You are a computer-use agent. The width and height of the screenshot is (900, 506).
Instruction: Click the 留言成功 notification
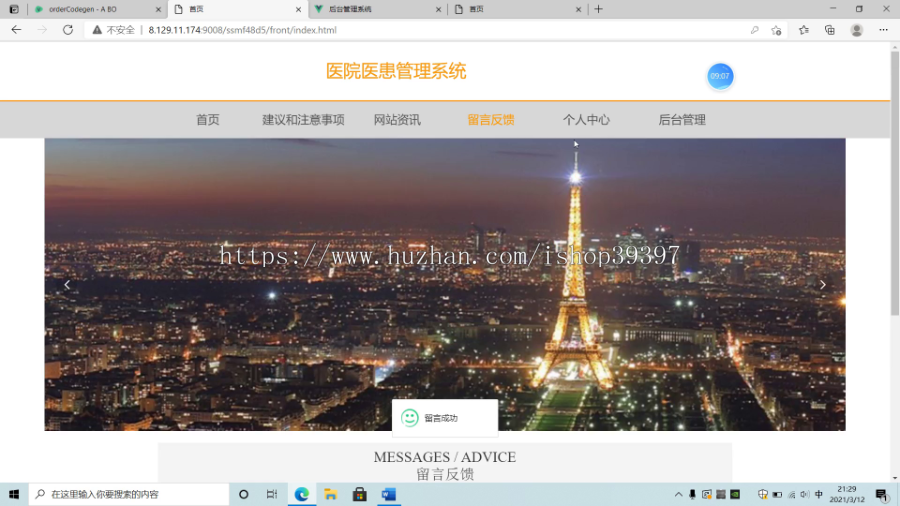(445, 418)
